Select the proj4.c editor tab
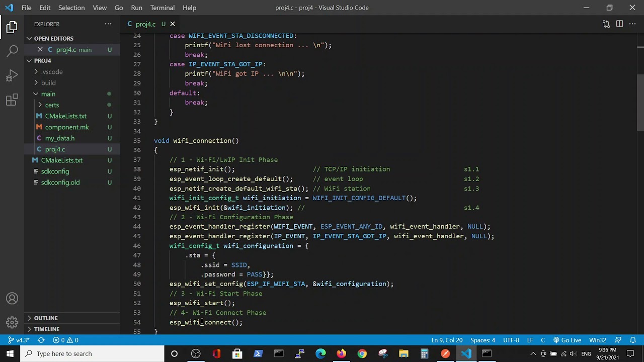 (x=149, y=24)
